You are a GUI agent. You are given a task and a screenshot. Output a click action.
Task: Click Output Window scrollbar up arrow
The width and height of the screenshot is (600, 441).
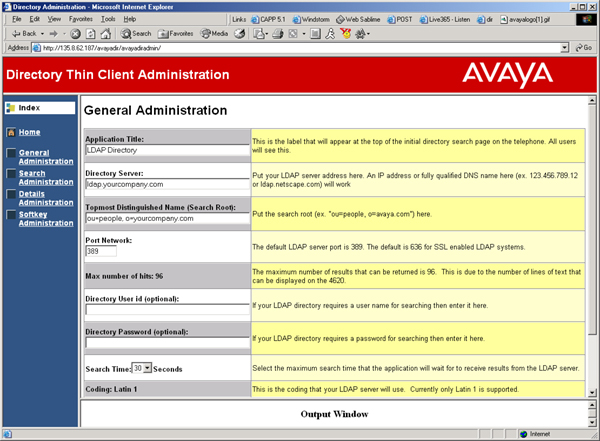tap(592, 405)
